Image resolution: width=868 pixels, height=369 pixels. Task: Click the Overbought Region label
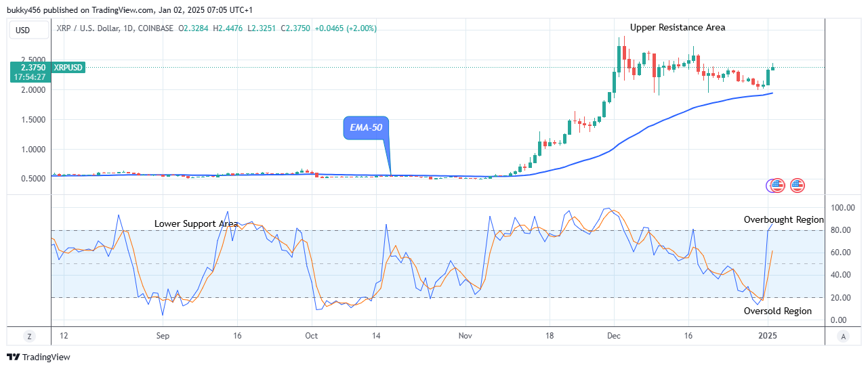[x=783, y=219]
